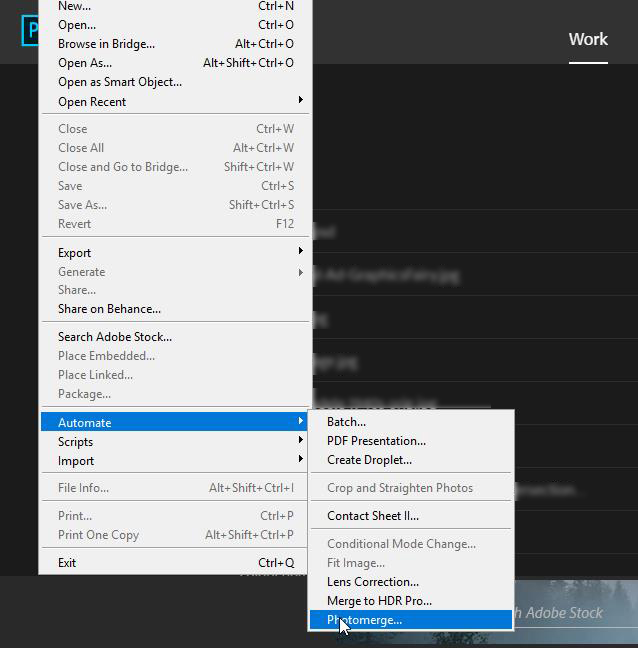Click the Photoshop logo icon
The width and height of the screenshot is (638, 648).
(29, 30)
